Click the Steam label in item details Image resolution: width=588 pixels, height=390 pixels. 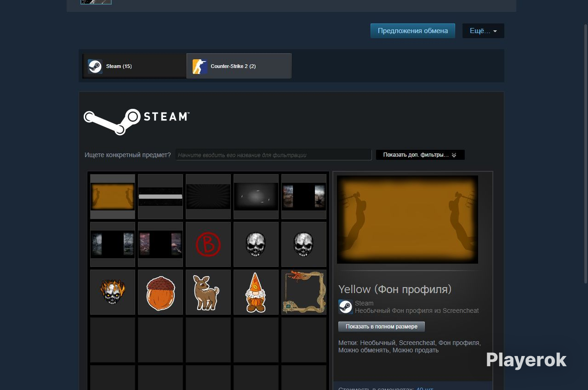[x=364, y=303]
